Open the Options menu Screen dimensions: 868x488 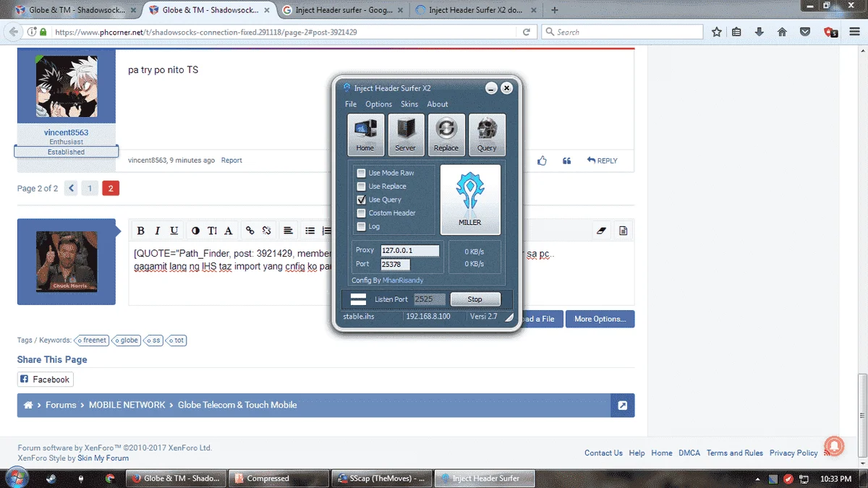point(378,104)
